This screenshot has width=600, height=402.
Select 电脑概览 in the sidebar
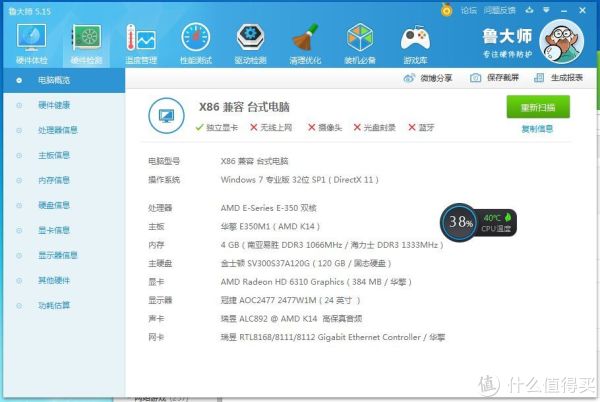pos(64,80)
